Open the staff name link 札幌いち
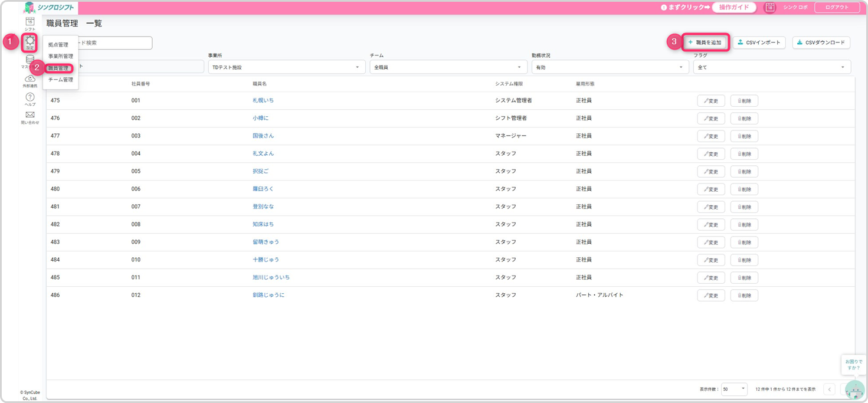Image resolution: width=868 pixels, height=403 pixels. [x=263, y=100]
